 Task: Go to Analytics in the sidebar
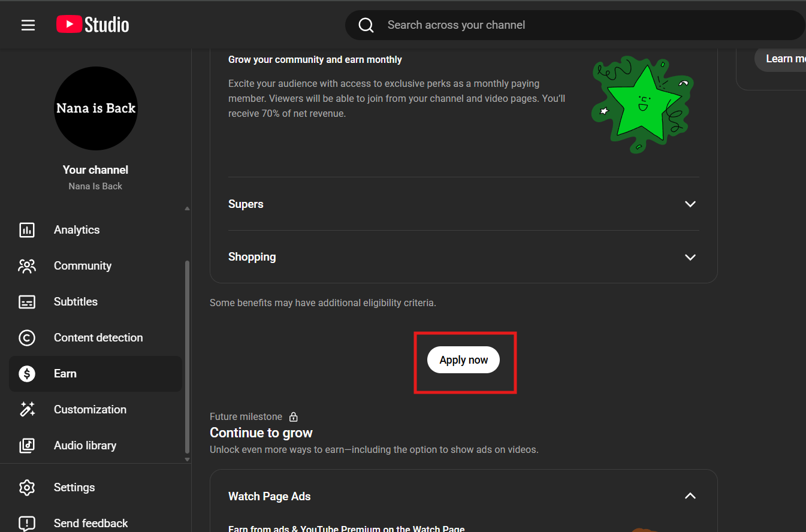[x=77, y=230]
